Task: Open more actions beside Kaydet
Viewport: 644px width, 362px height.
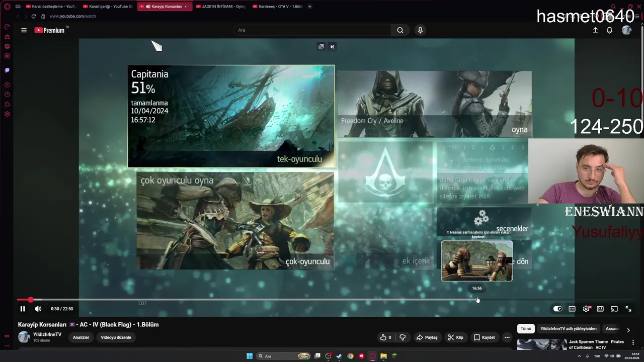Action: point(507,337)
